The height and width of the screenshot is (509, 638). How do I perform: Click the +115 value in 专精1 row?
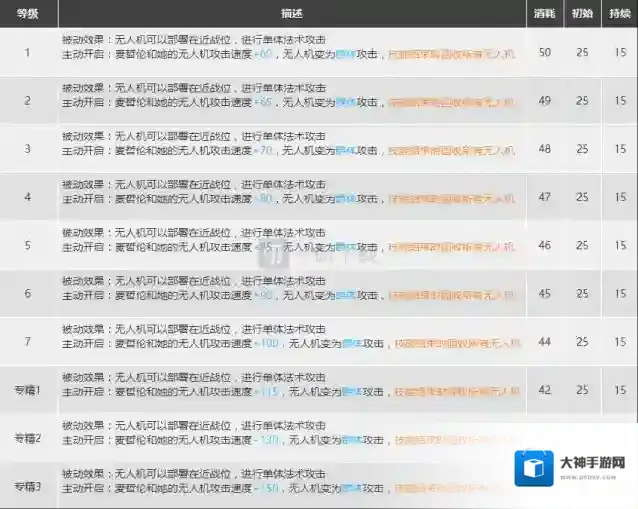pyautogui.click(x=268, y=392)
